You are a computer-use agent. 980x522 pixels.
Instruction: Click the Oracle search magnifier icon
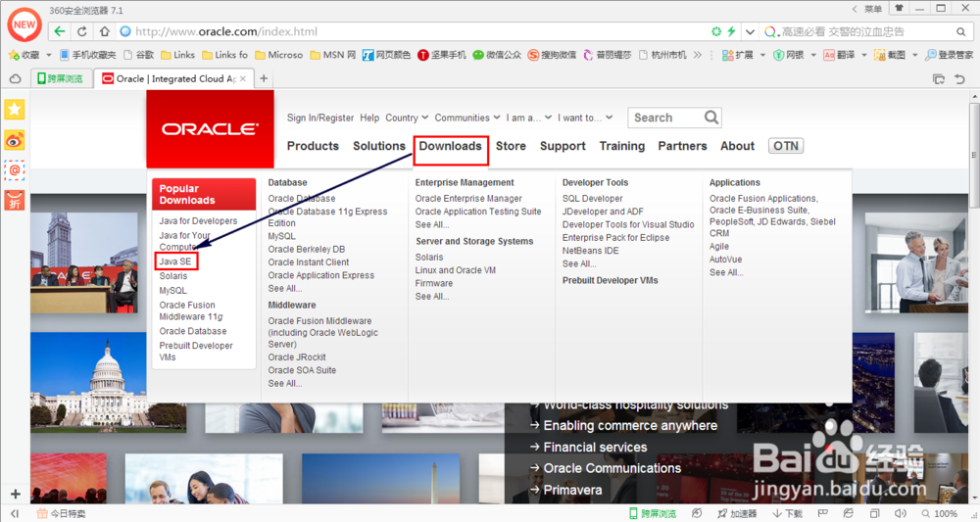(x=711, y=118)
